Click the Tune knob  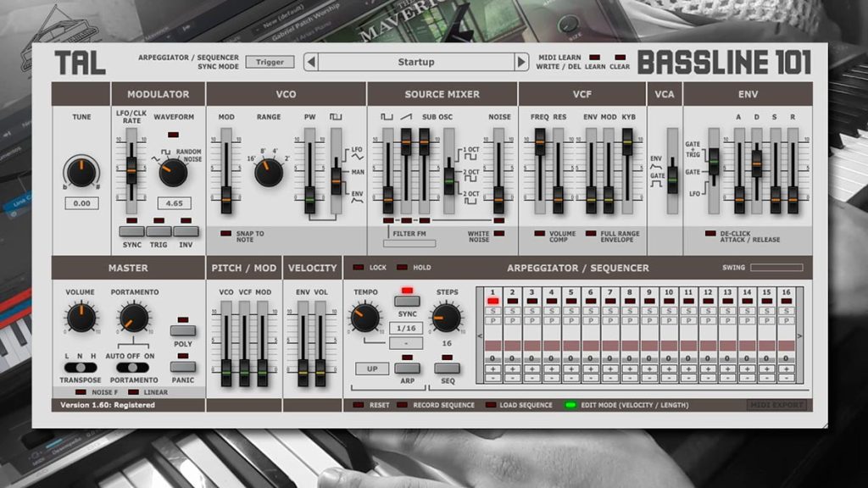click(81, 172)
